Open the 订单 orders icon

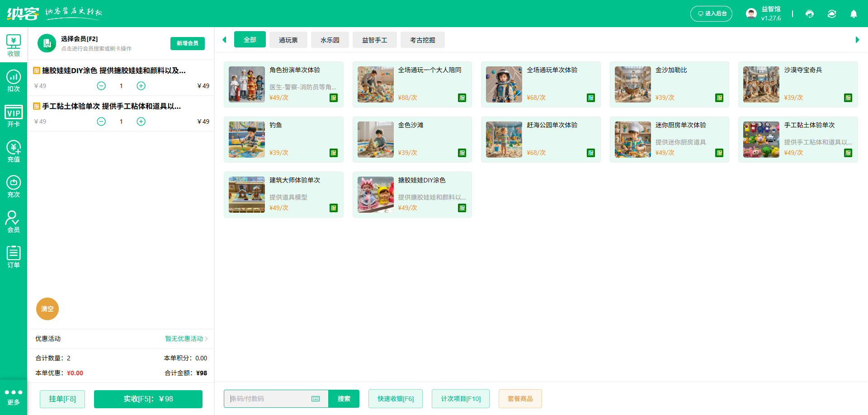pyautogui.click(x=14, y=257)
